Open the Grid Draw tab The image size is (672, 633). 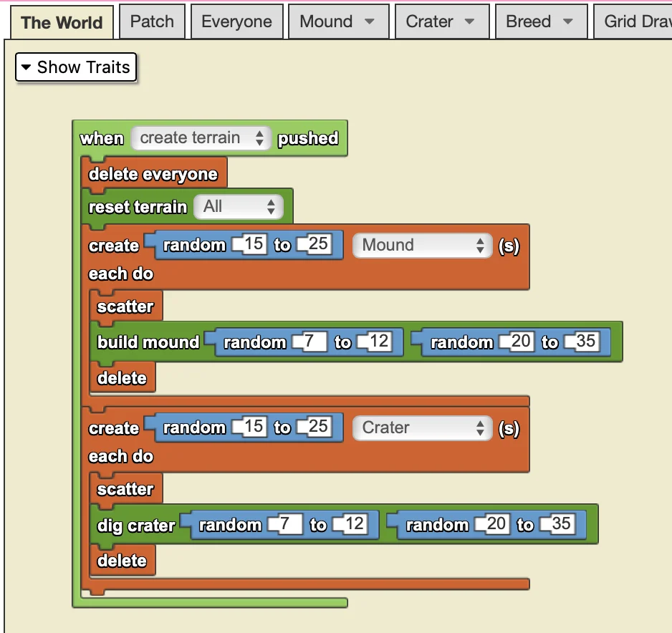coord(633,21)
